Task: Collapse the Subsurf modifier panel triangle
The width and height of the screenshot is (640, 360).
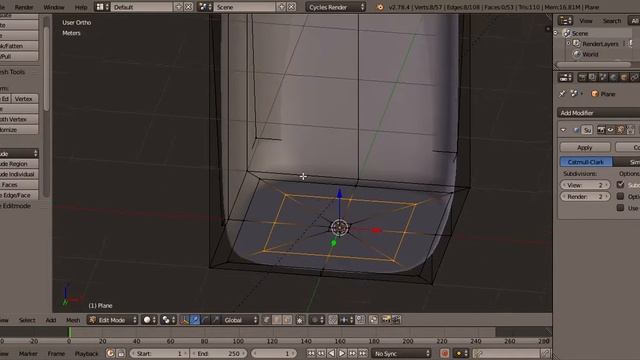Action: [564, 130]
